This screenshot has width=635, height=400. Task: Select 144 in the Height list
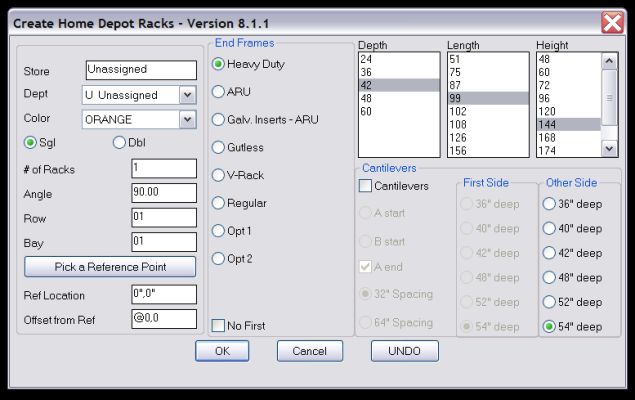pyautogui.click(x=569, y=124)
